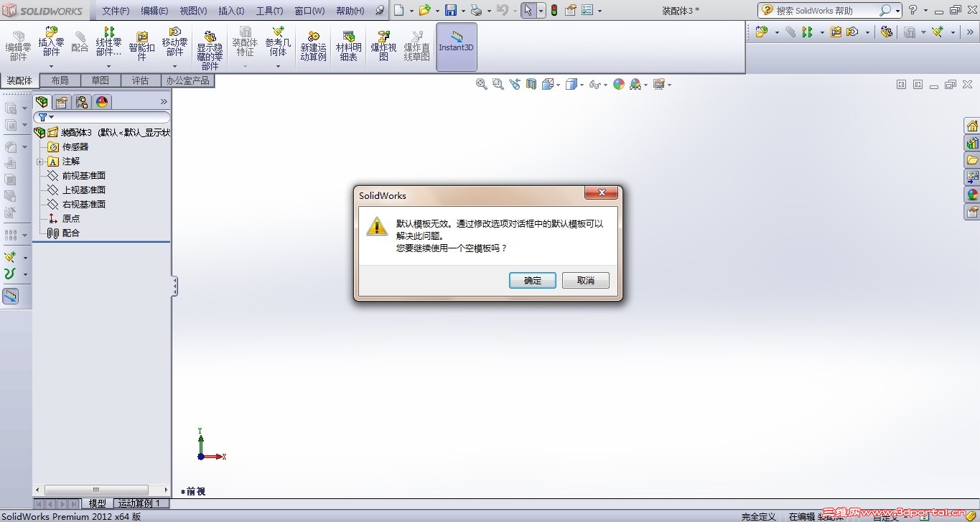Switch to the ConfigurationManager tab
This screenshot has height=522, width=980.
pos(81,102)
